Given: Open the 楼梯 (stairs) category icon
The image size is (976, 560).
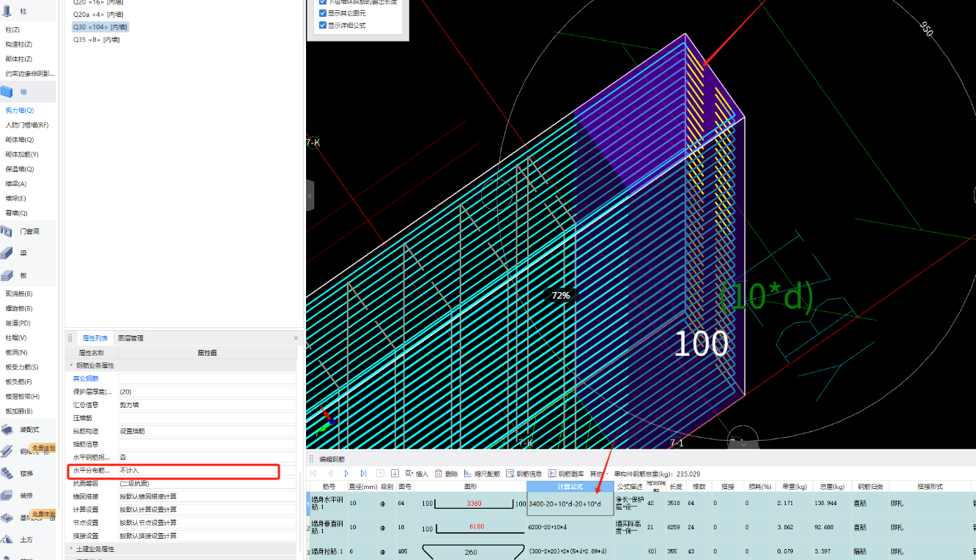Looking at the screenshot, I should coord(7,474).
